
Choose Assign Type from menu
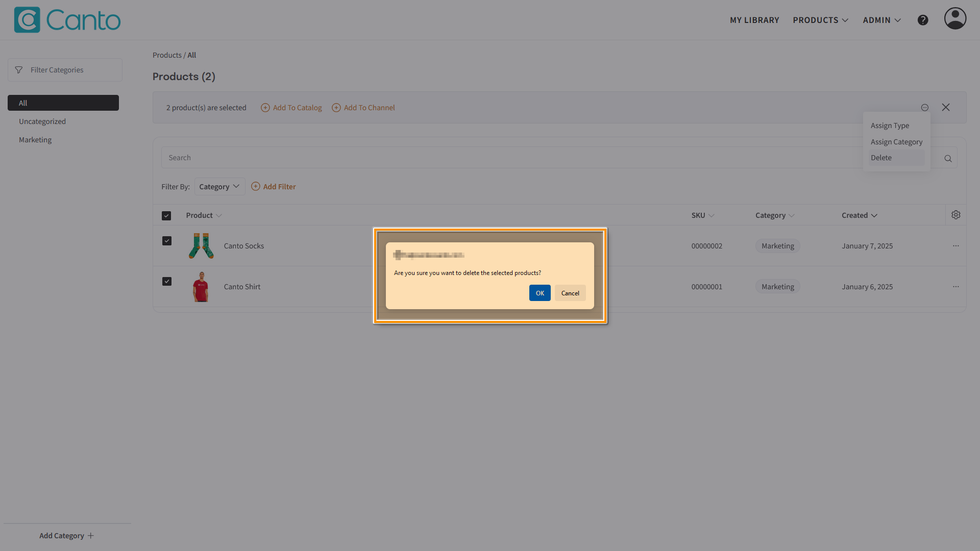(890, 126)
